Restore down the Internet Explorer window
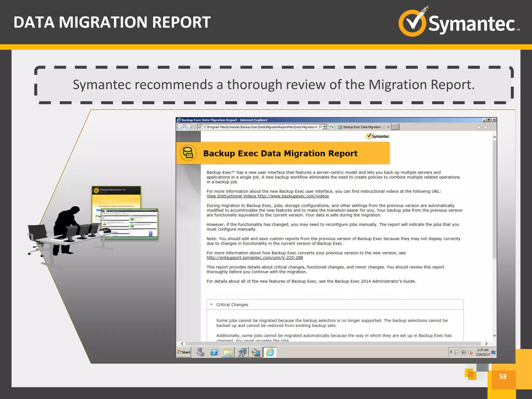This screenshot has width=532, height=399. (489, 120)
